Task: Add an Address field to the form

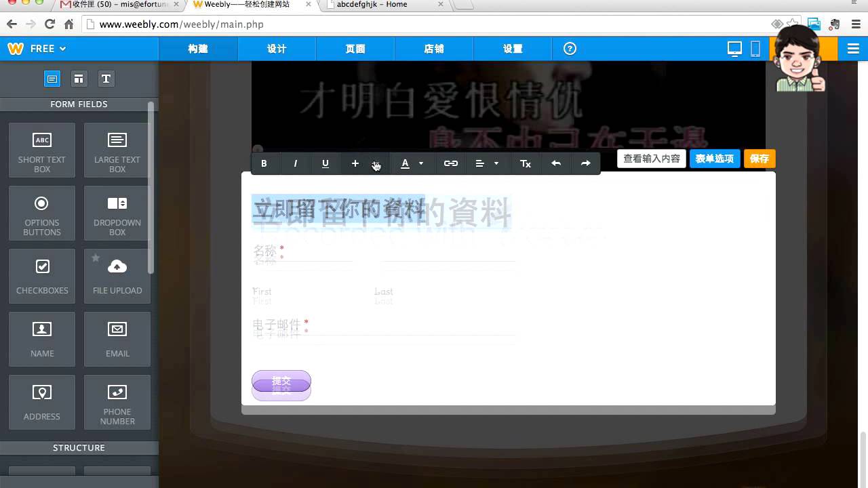Action: point(42,402)
